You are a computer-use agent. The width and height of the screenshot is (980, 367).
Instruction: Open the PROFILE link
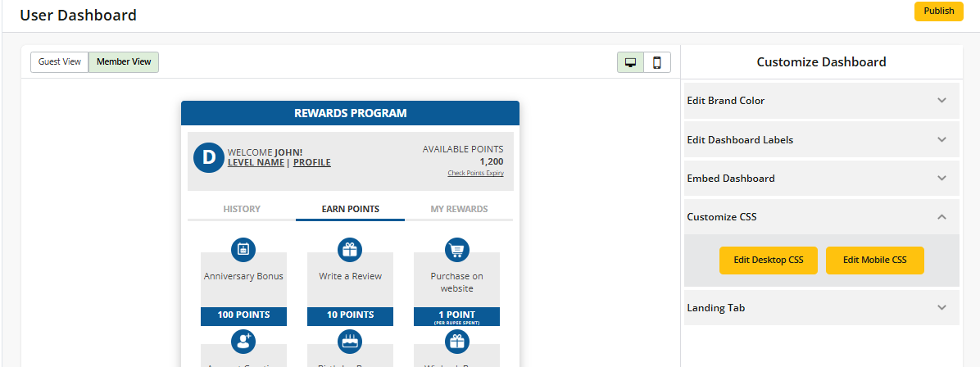[x=312, y=162]
